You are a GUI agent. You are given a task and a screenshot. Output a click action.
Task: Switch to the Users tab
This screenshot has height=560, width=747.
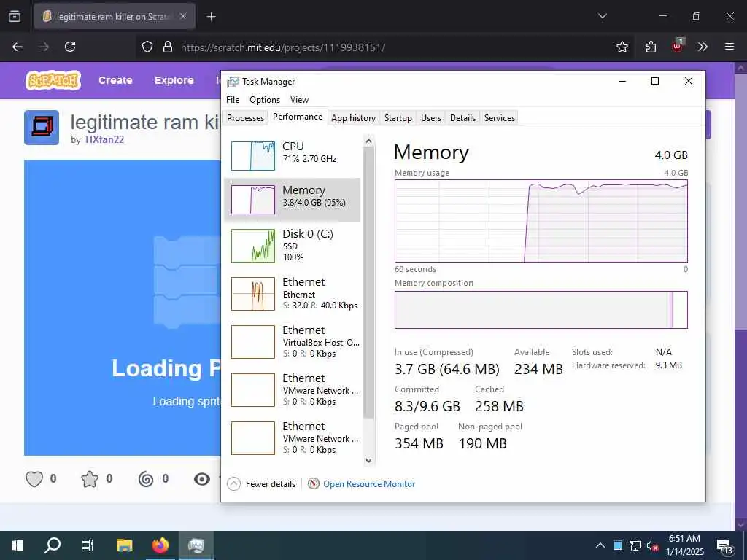click(430, 117)
